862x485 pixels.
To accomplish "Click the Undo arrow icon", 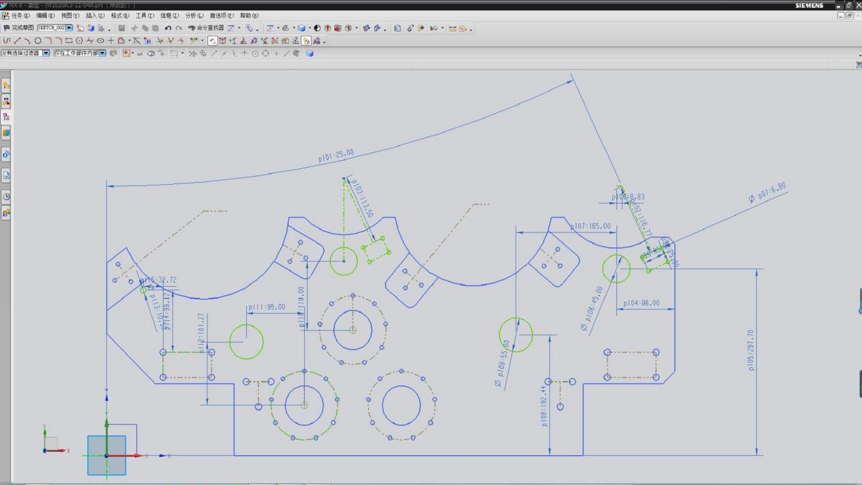I will [168, 28].
